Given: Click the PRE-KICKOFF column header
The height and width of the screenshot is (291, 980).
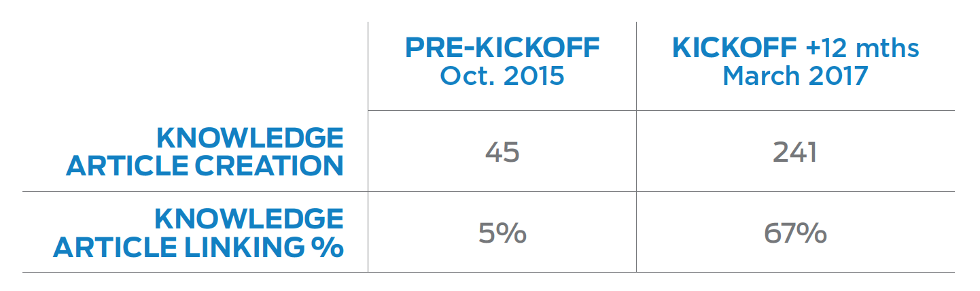Looking at the screenshot, I should (502, 48).
